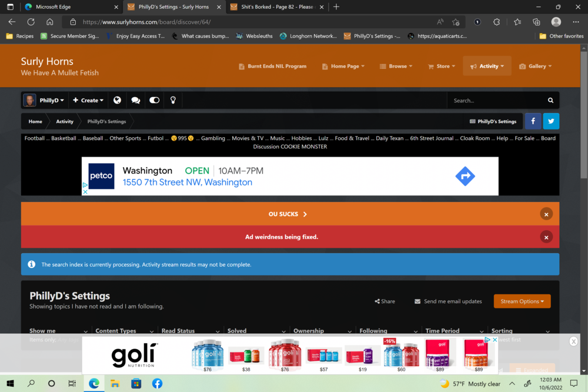Click the lightbulb theme icon
Screen dimensions: 588x392
(173, 100)
